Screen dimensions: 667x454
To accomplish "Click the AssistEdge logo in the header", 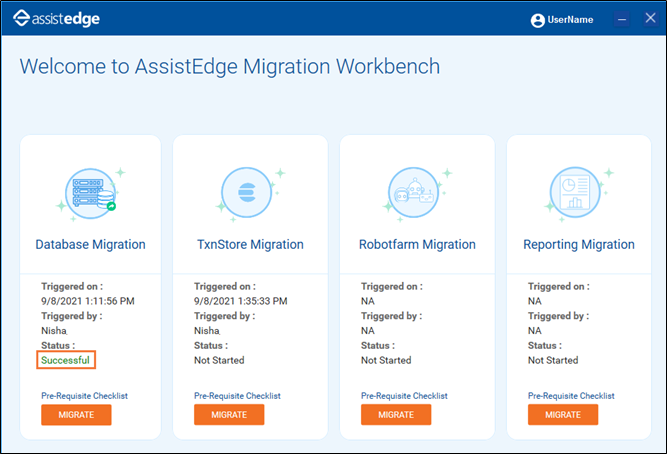I will (56, 18).
